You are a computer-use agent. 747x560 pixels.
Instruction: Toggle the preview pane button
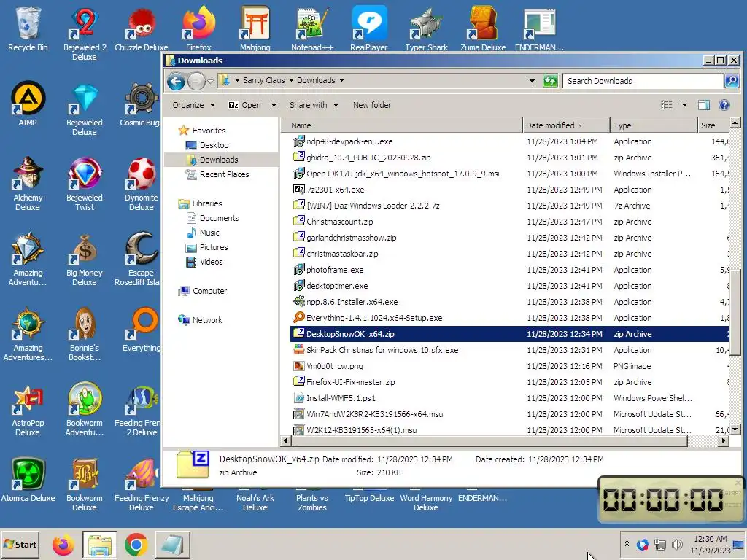coord(704,105)
